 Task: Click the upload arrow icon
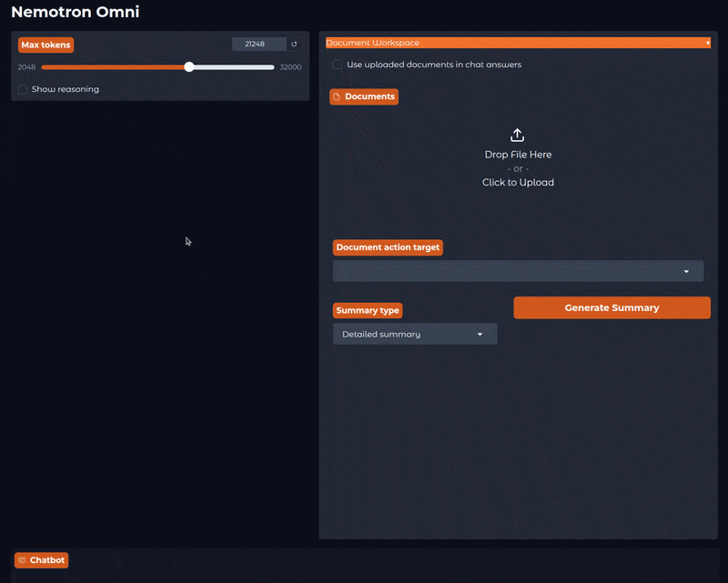coord(517,136)
